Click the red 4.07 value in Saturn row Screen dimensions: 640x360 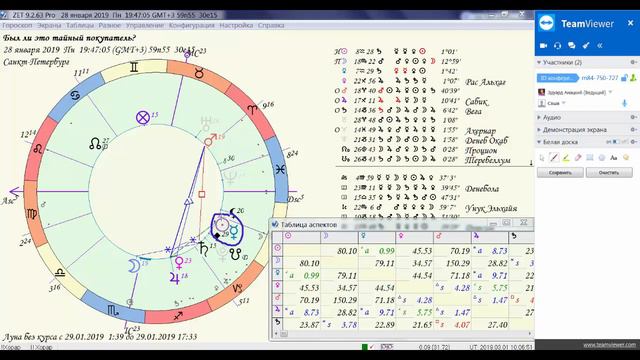pos(462,325)
